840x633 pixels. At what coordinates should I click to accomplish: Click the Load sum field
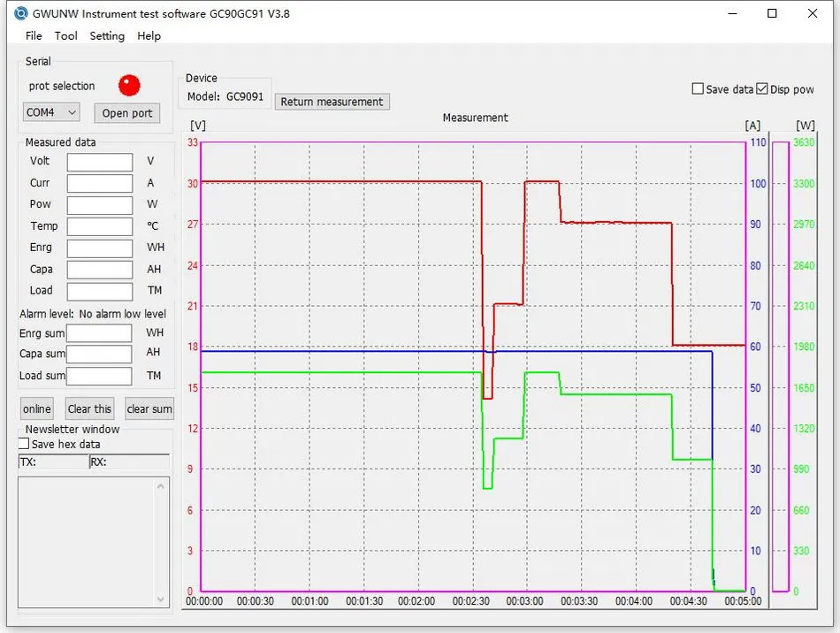99,376
